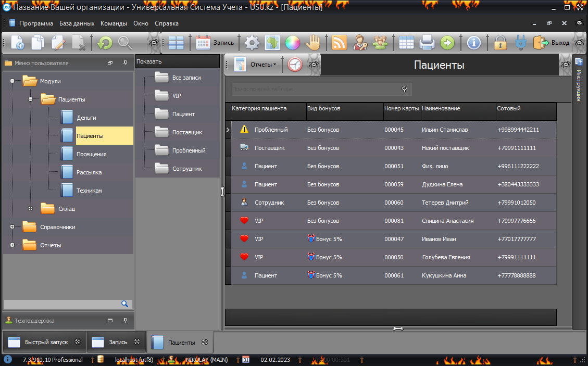The width and height of the screenshot is (588, 366).
Task: Click the RSS feed orange icon
Action: pos(339,43)
